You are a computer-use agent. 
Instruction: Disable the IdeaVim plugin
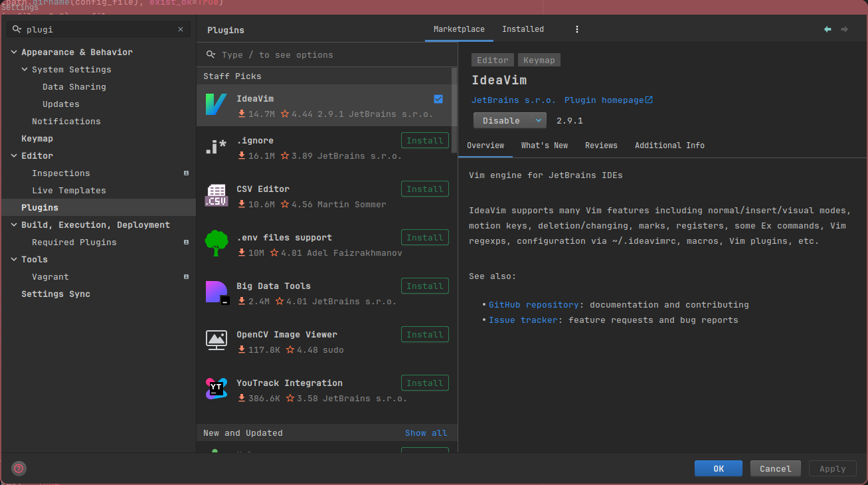(501, 120)
